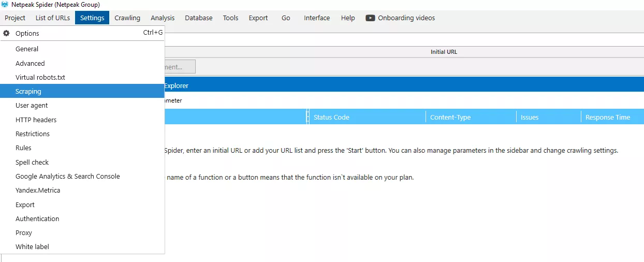Open the Project menu
This screenshot has width=644, height=262.
(x=15, y=18)
